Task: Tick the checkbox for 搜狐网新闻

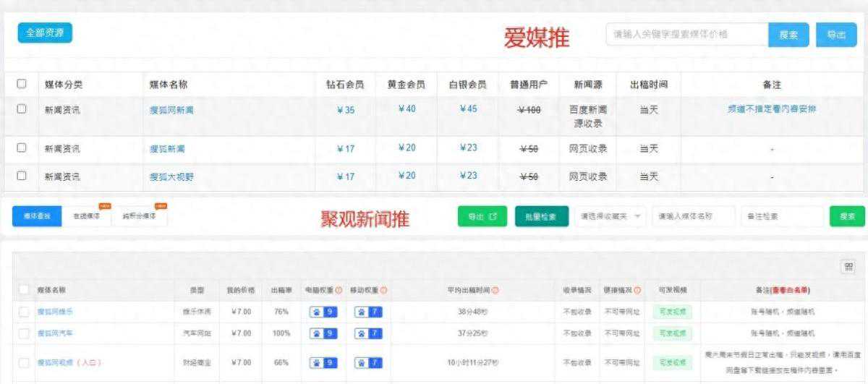Action: tap(22, 109)
